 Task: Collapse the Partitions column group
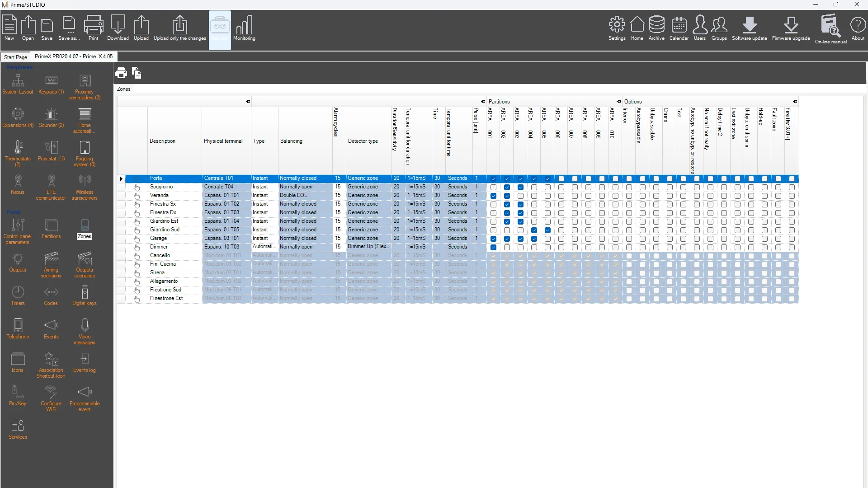(x=619, y=102)
